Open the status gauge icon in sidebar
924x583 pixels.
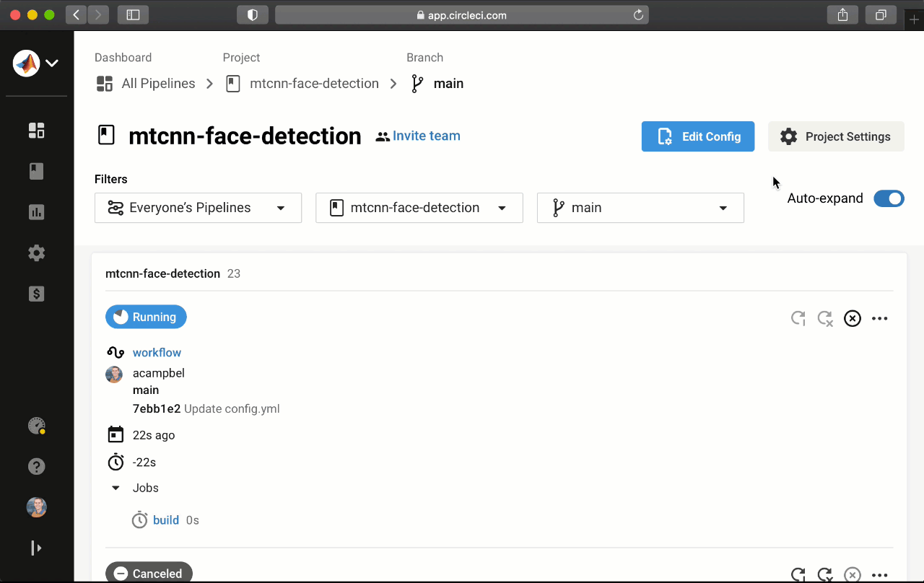[x=36, y=426]
